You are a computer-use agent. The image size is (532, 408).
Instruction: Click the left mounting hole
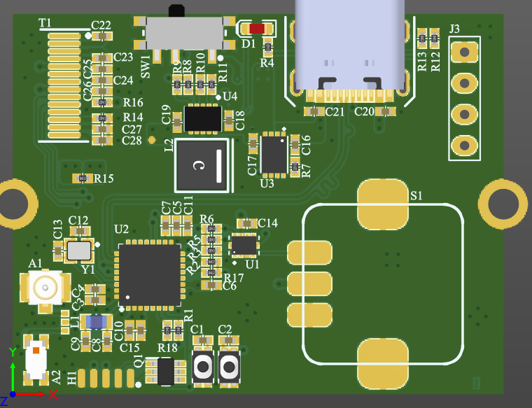[14, 204]
